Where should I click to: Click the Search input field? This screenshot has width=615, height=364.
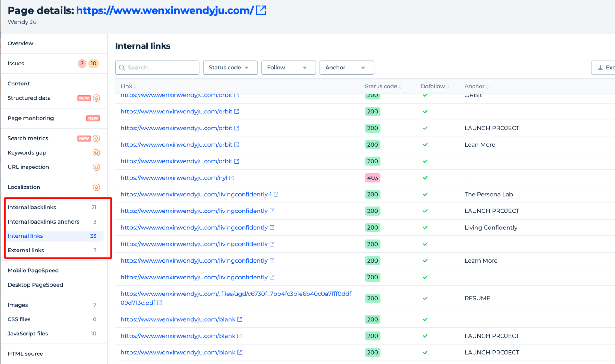pos(157,68)
